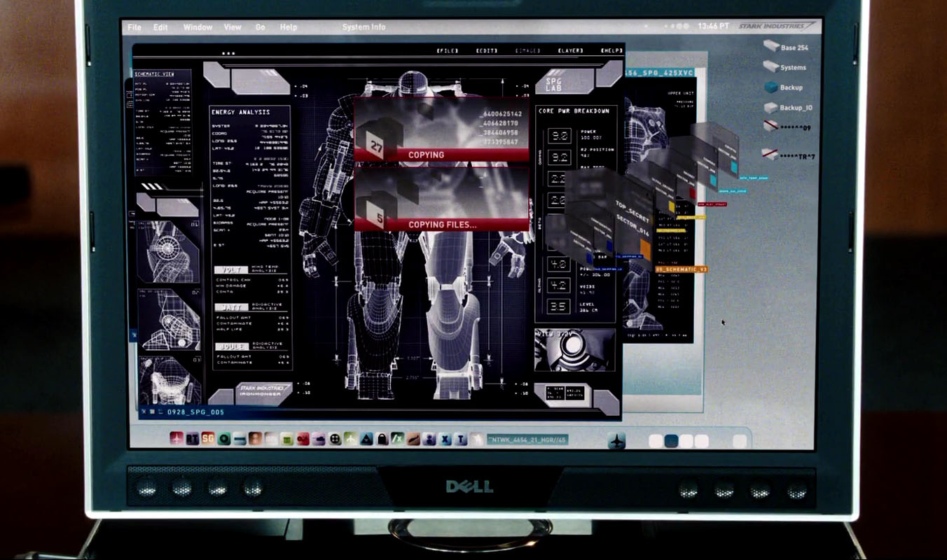This screenshot has height=560, width=947.
Task: Click the 0928_SPG_005 window title
Action: click(x=195, y=412)
